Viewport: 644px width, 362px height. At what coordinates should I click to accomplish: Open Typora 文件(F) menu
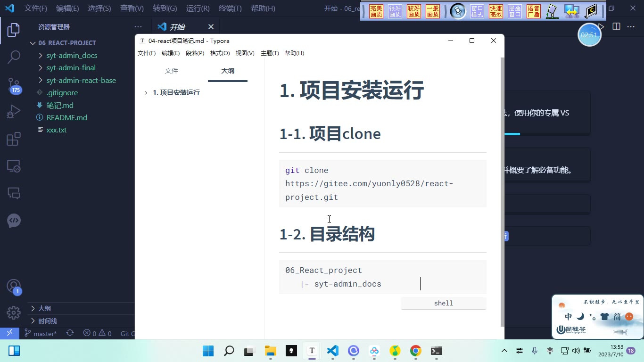tap(147, 53)
